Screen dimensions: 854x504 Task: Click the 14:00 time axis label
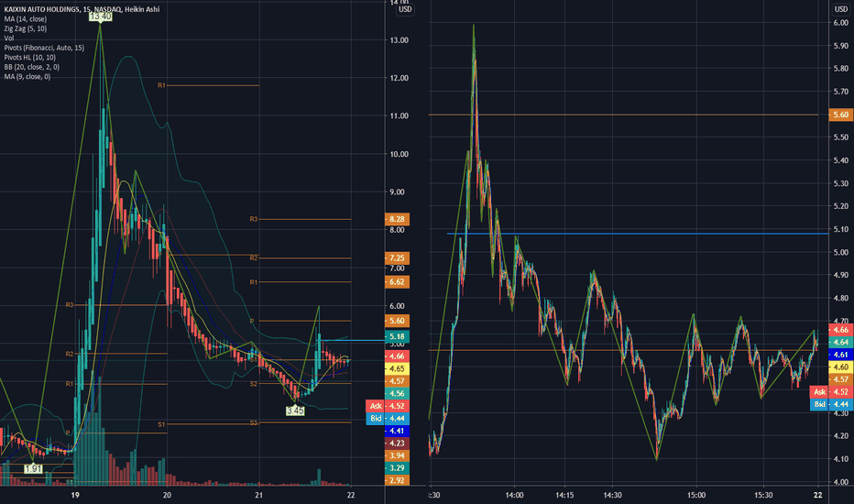click(x=514, y=495)
